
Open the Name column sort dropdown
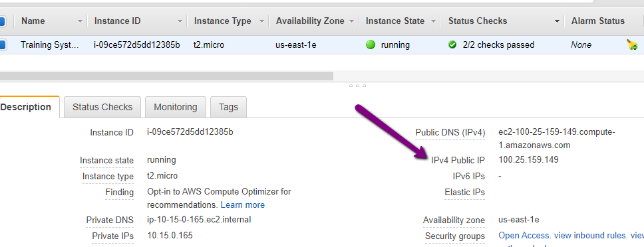click(80, 21)
